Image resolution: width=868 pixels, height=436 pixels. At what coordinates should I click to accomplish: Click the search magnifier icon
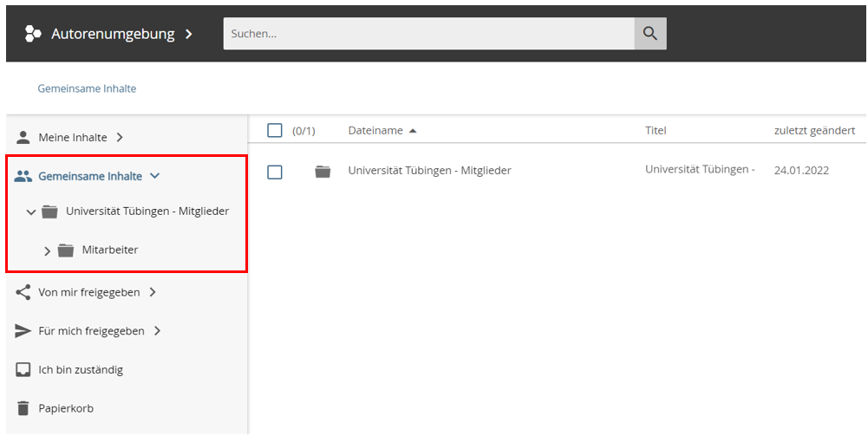(x=650, y=34)
